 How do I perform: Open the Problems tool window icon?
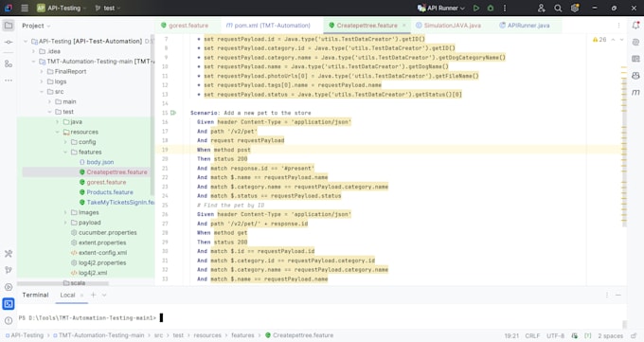tap(9, 320)
